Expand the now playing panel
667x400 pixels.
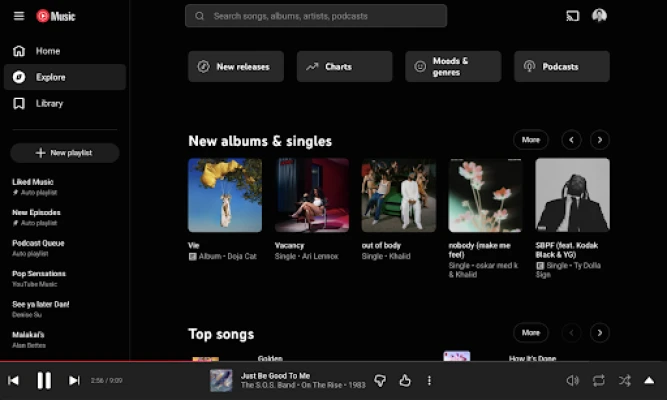click(x=649, y=380)
